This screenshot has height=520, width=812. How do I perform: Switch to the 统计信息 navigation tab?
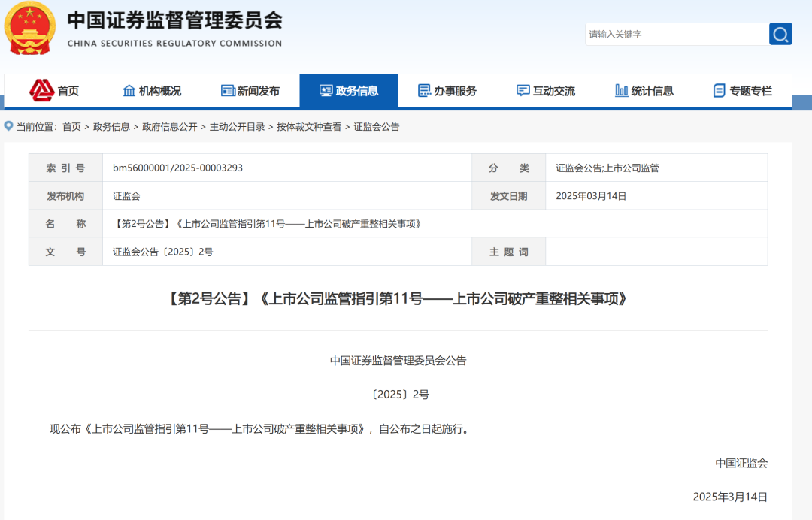click(x=652, y=91)
